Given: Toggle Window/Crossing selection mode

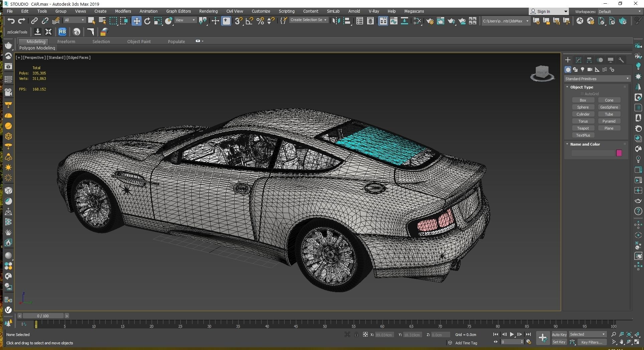Looking at the screenshot, I should [x=124, y=21].
